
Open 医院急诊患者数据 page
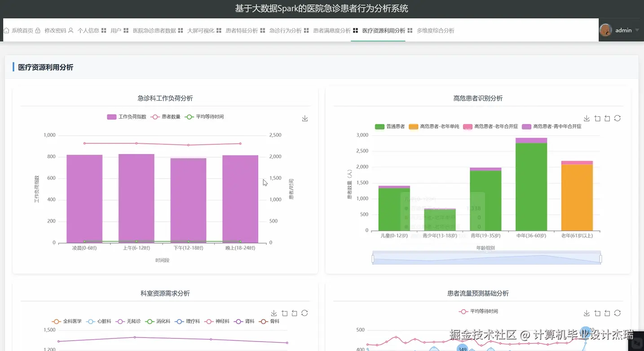(x=154, y=31)
